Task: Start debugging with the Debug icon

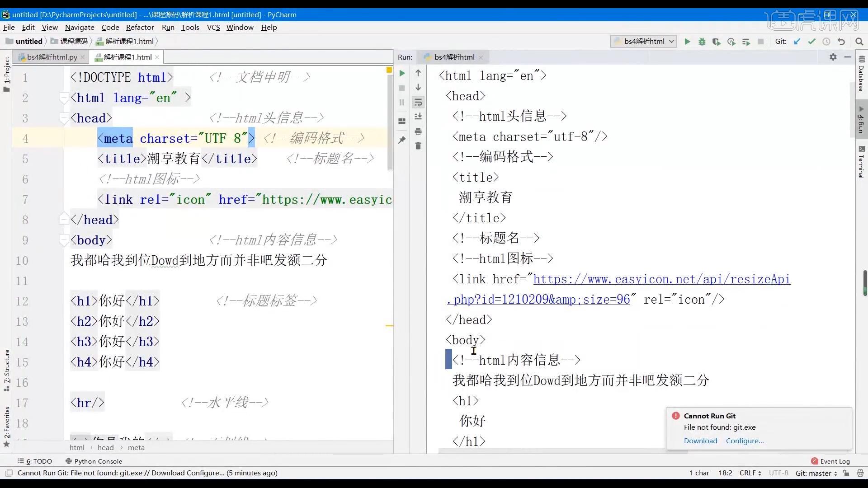Action: click(x=702, y=41)
